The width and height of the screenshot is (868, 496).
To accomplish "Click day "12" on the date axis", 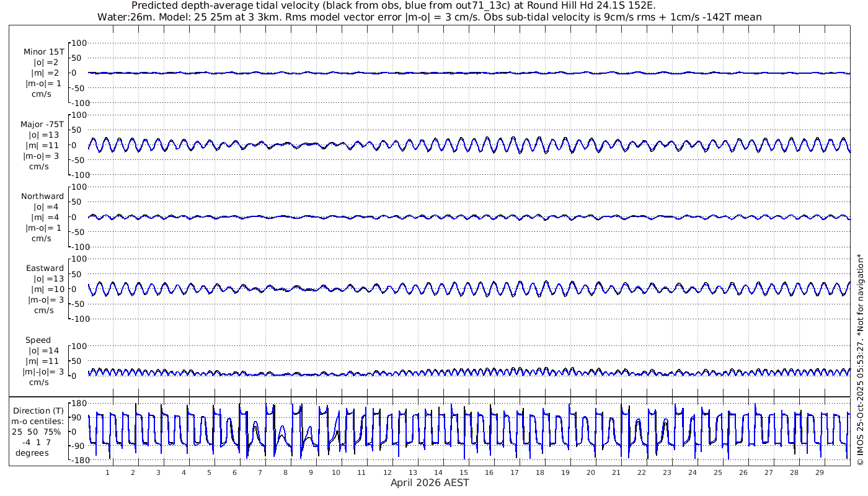I will (387, 472).
